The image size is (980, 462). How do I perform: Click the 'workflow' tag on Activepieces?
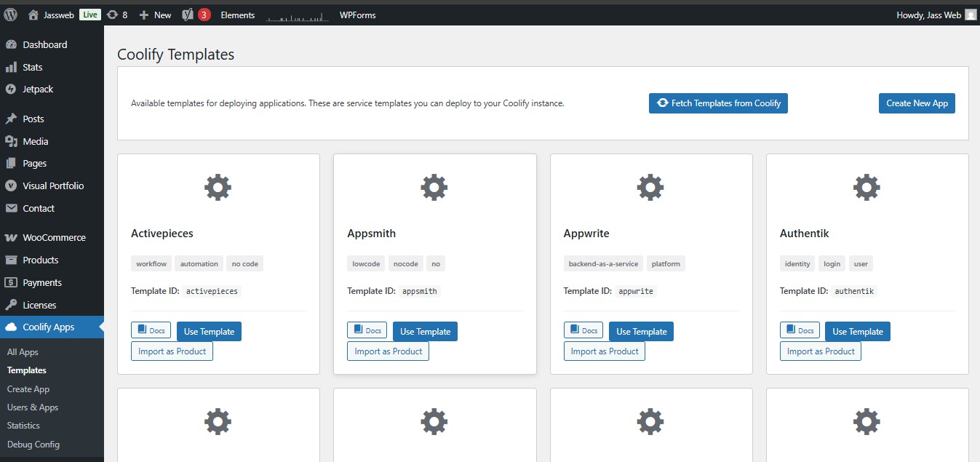pos(151,264)
